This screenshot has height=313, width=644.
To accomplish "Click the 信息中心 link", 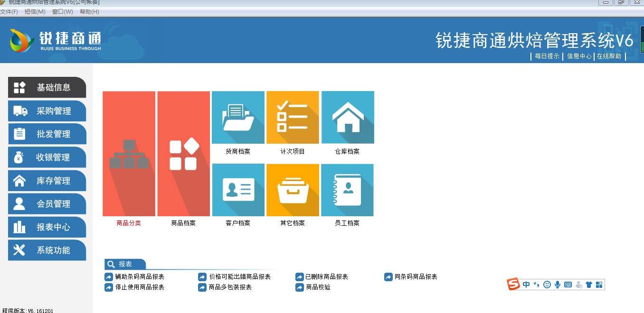I will point(579,56).
